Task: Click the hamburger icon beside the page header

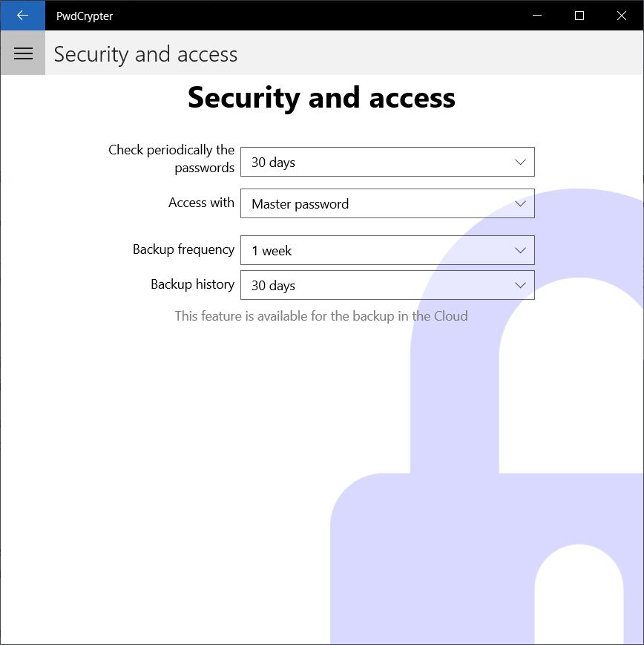Action: click(x=22, y=53)
